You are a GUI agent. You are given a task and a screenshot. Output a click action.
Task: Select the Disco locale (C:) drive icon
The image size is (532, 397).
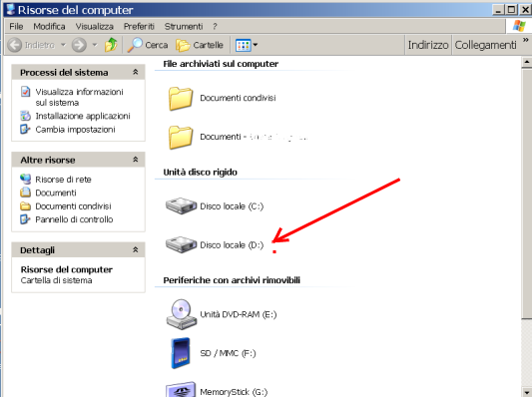(x=181, y=205)
